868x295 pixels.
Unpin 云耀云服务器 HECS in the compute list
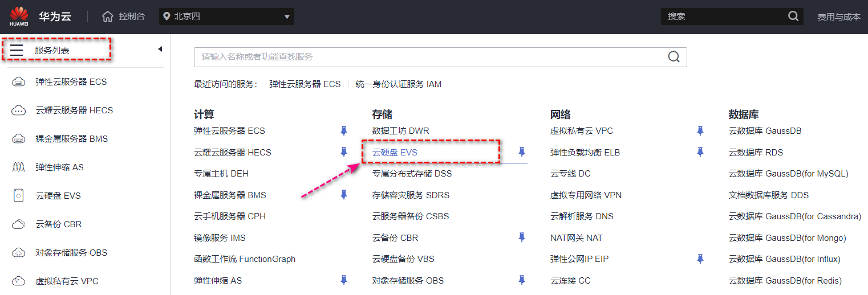tap(343, 152)
